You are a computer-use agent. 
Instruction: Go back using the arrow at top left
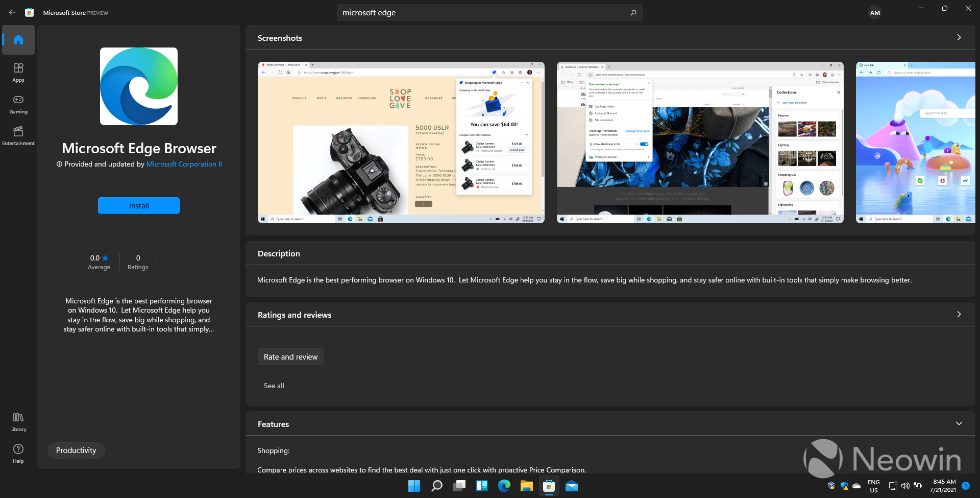click(12, 12)
